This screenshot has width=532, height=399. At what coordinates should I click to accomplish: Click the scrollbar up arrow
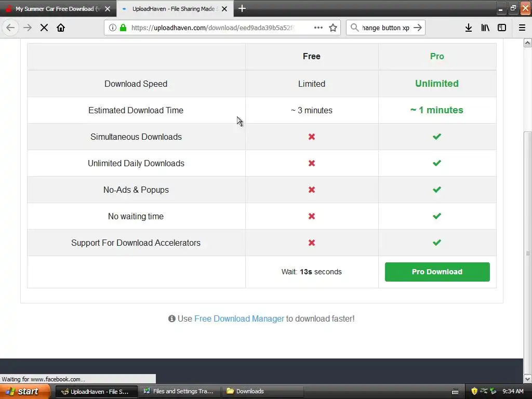(x=527, y=43)
